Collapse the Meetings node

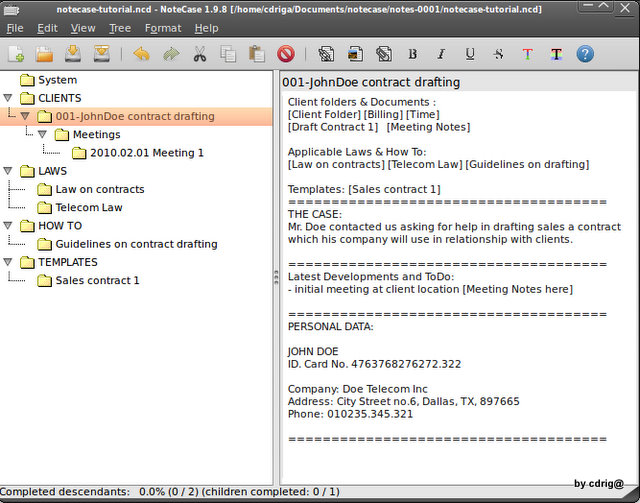click(x=42, y=134)
